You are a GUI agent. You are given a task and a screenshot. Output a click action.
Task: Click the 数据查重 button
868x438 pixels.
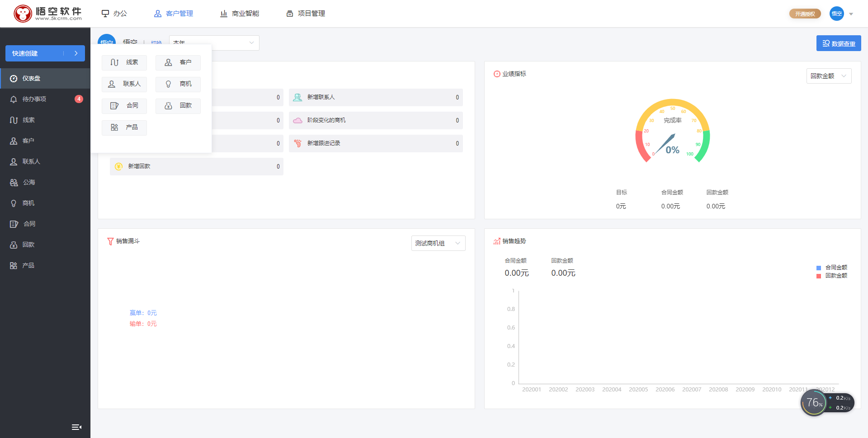pos(839,43)
